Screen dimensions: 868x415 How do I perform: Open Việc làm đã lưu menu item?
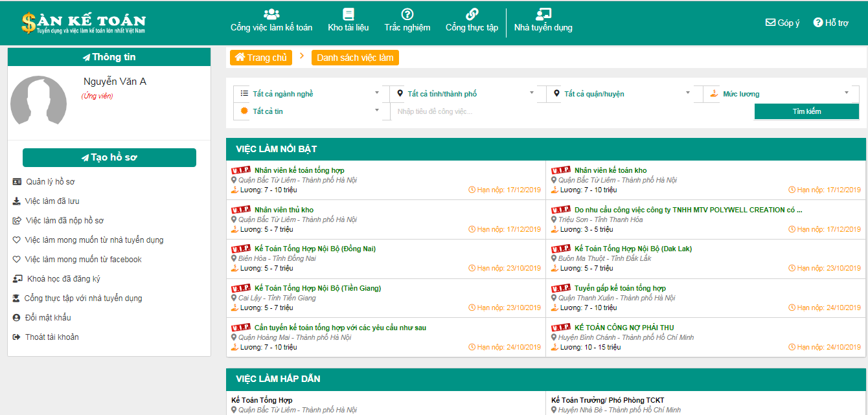(52, 201)
